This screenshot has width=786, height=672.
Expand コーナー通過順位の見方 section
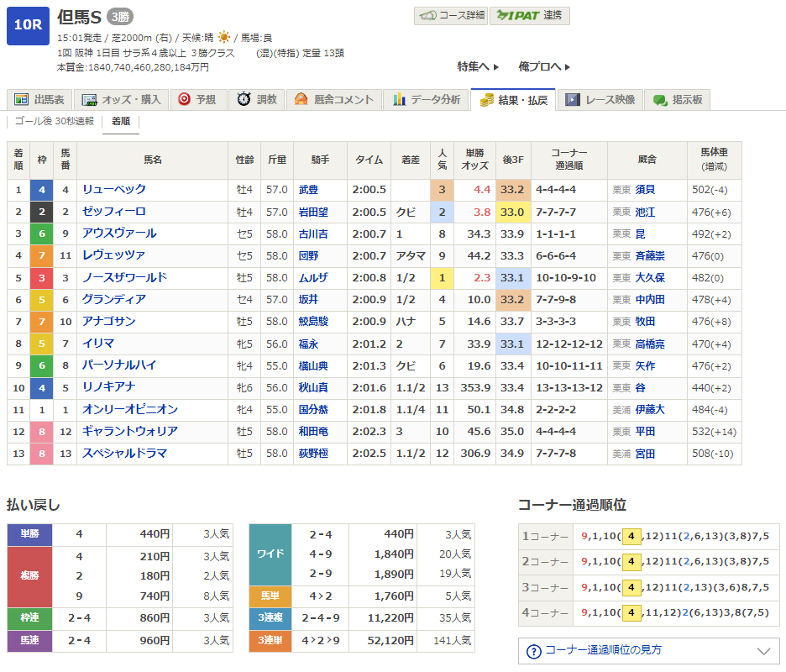coord(648,650)
